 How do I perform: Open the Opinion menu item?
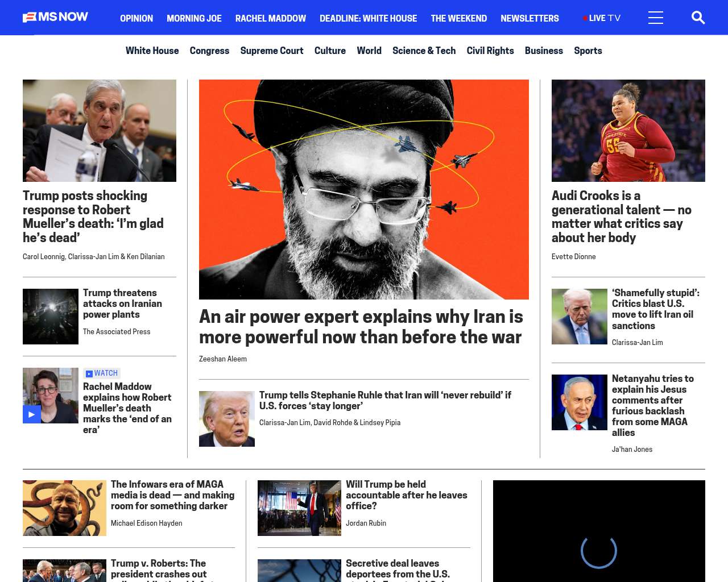136,18
